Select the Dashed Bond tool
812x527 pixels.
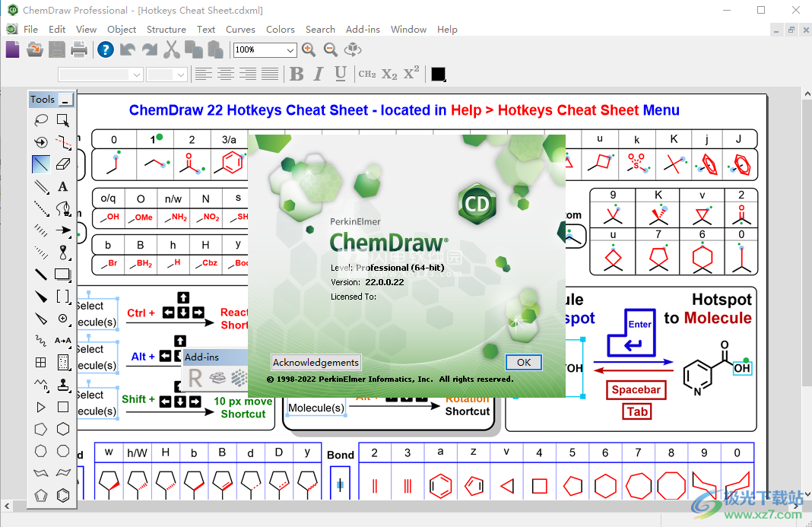point(41,208)
